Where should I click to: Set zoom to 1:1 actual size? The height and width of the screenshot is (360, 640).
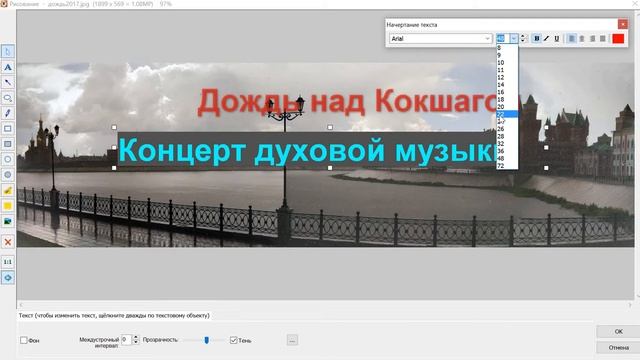click(8, 262)
